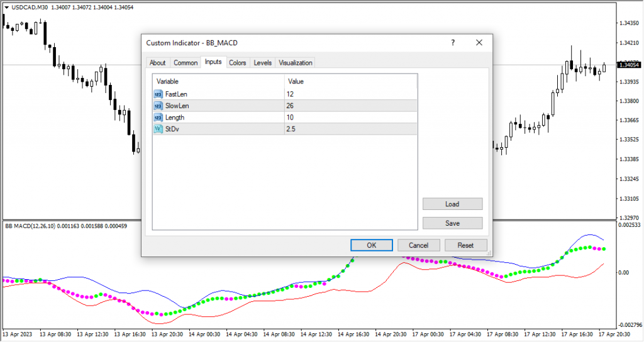
Task: Save the current input parameters
Action: click(452, 223)
